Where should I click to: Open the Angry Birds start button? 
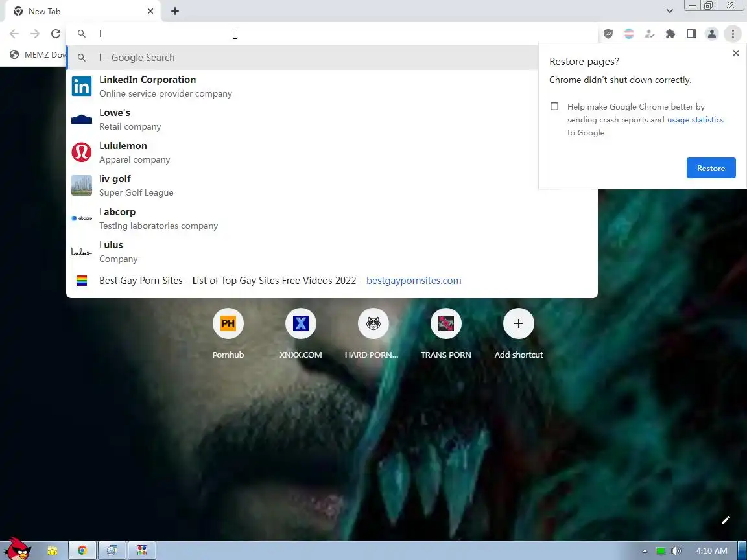(17, 550)
